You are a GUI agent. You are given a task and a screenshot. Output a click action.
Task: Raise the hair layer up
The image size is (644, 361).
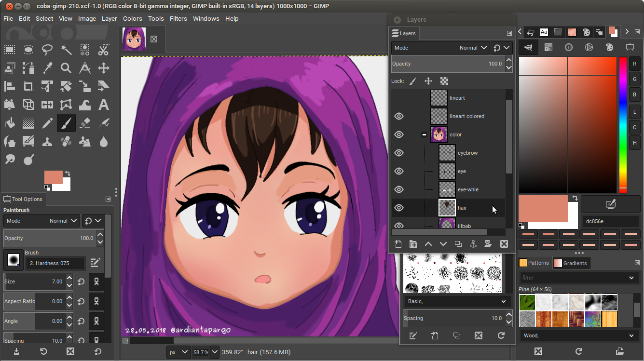pos(428,244)
